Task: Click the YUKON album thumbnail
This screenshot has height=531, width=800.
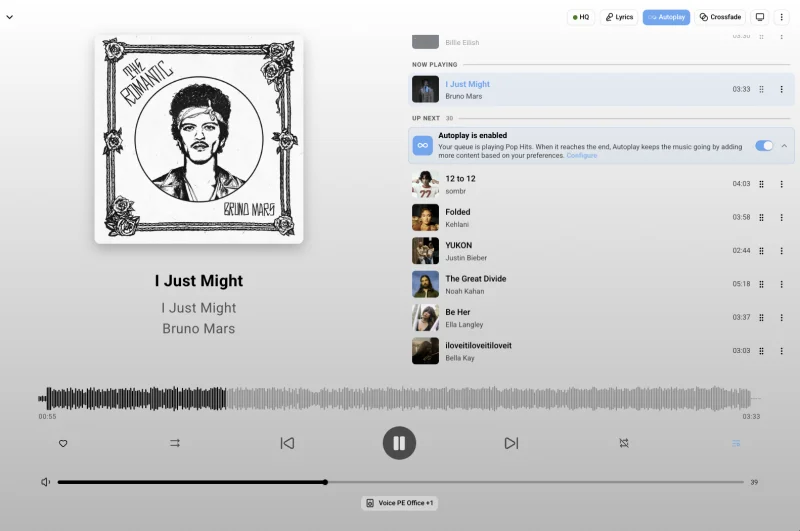Action: 425,251
